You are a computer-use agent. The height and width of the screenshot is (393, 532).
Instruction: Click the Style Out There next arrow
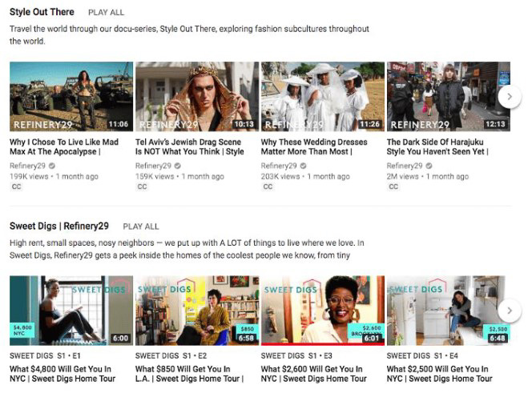[x=510, y=97]
